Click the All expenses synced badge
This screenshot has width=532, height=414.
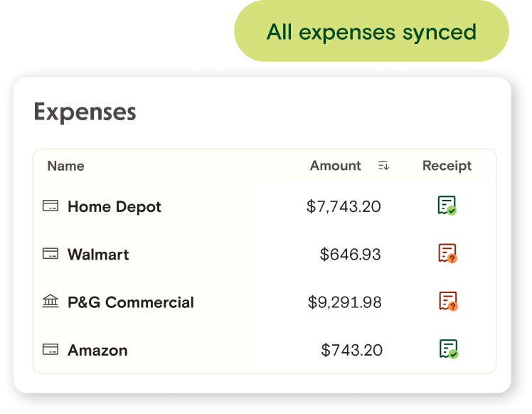coord(371,32)
